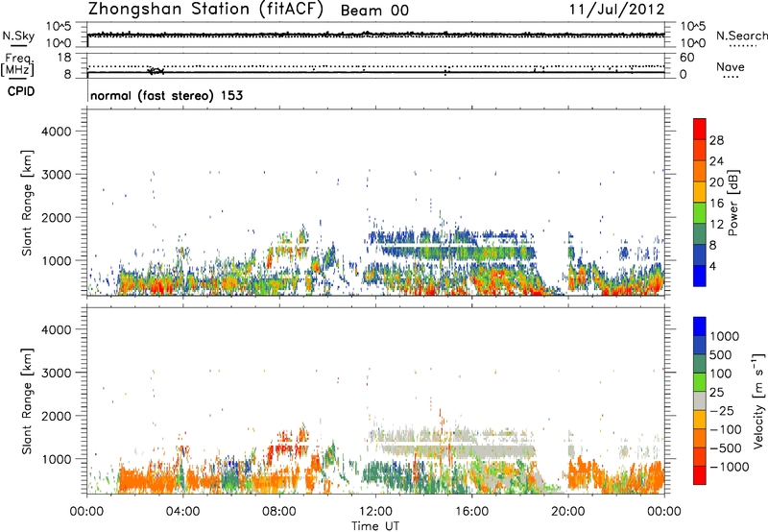Select 'normal (fast stereo) 153' mode text
Screen dimensions: 768x532
pyautogui.click(x=166, y=95)
